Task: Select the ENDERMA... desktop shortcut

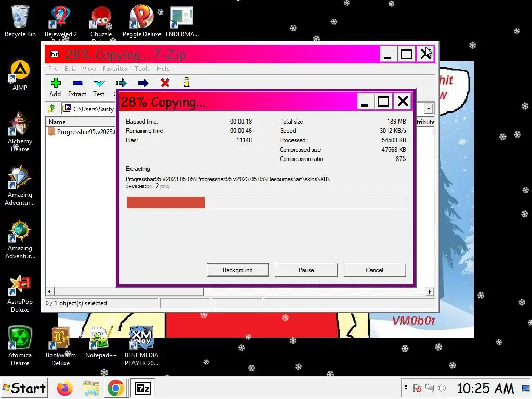Action: pyautogui.click(x=182, y=21)
